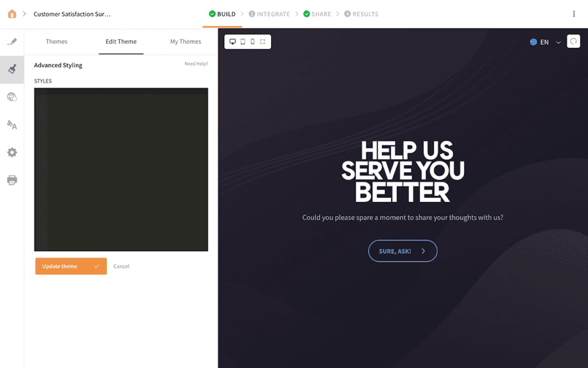Viewport: 588px width, 368px height.
Task: Switch preview to mobile view
Action: tap(252, 42)
